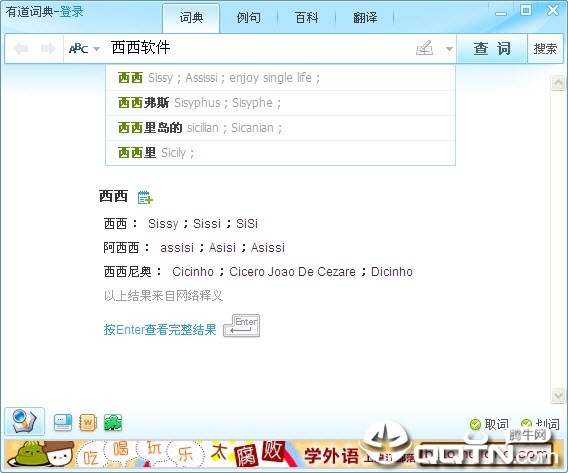
Task: Open the mini window icon in bottom bar
Action: [63, 423]
